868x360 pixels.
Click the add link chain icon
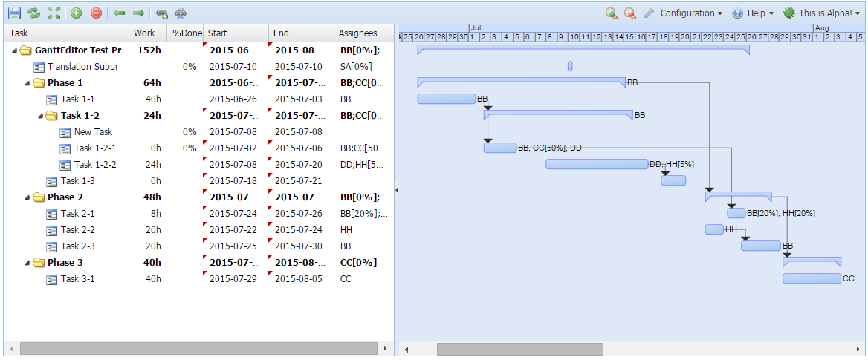tap(161, 13)
